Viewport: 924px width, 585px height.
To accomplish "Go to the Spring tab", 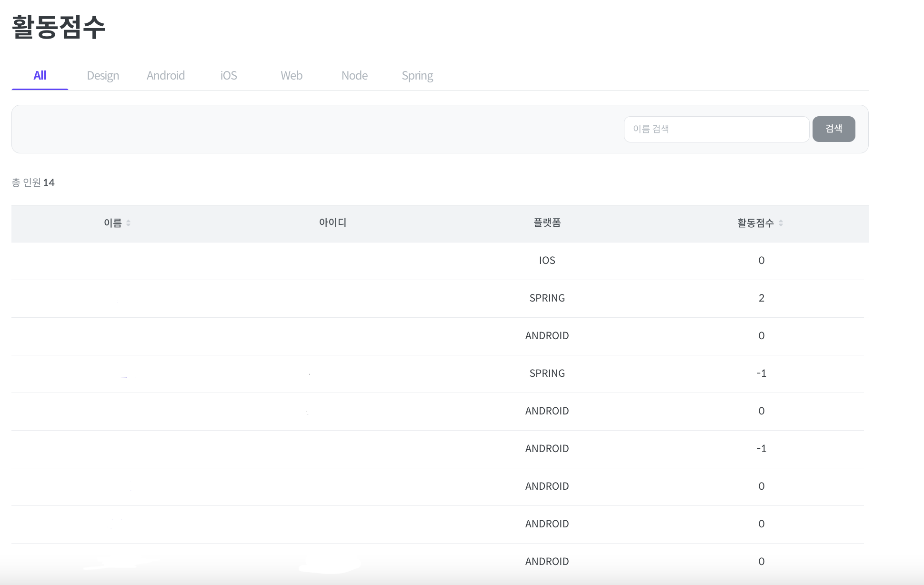I will (x=417, y=75).
